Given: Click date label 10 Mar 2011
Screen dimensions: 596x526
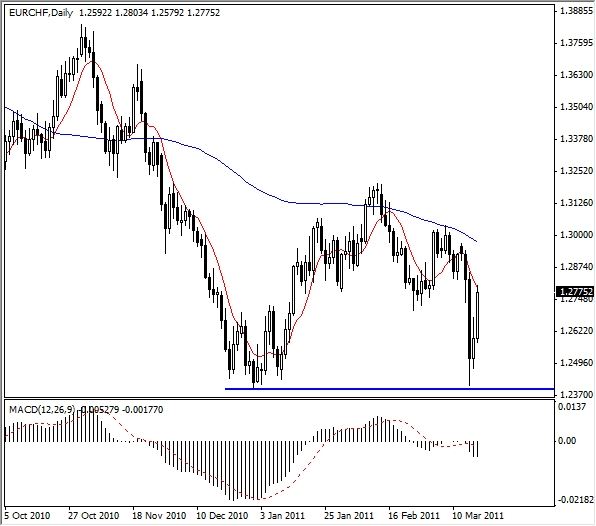Looking at the screenshot, I should click(477, 516).
